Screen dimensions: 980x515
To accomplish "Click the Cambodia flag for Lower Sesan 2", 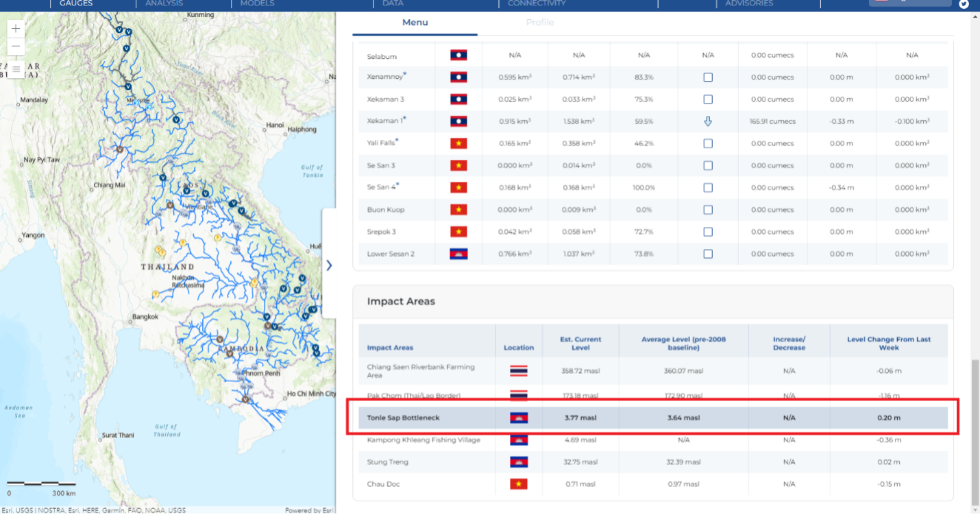I will [458, 254].
